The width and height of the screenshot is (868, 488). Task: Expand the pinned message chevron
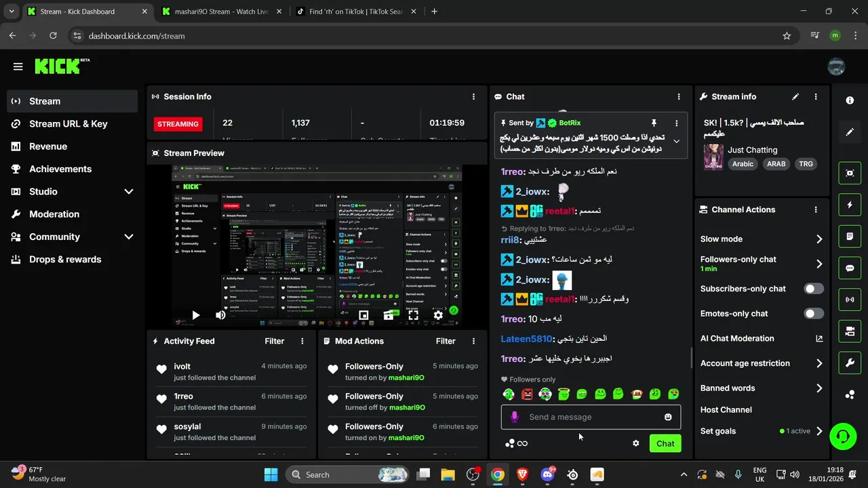point(676,142)
